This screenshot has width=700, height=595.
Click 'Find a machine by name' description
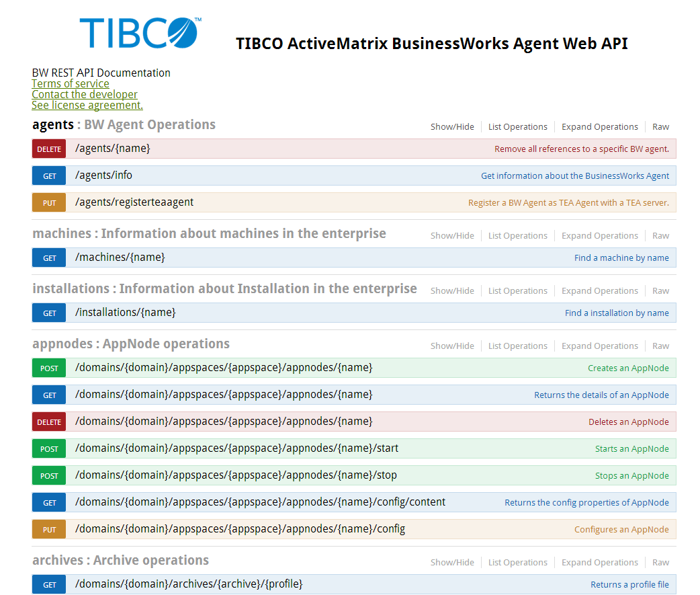[x=621, y=257]
